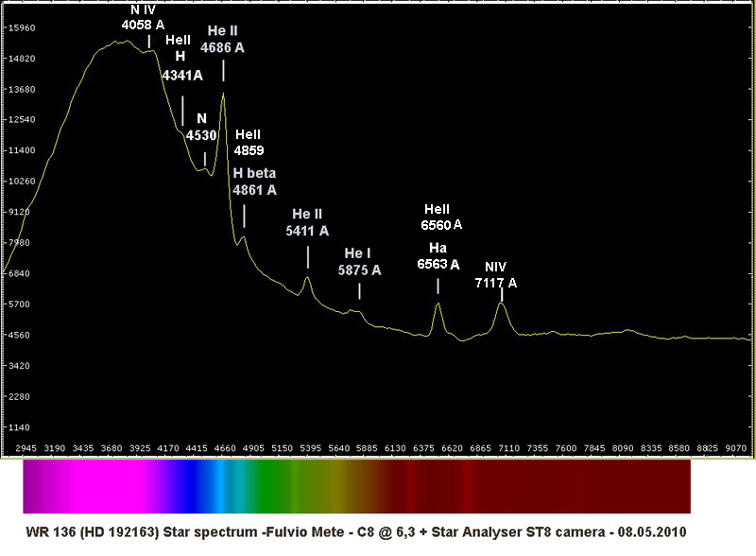Image resolution: width=756 pixels, height=556 pixels.
Task: Click the 8090 wavelength tick label
Action: point(623,448)
